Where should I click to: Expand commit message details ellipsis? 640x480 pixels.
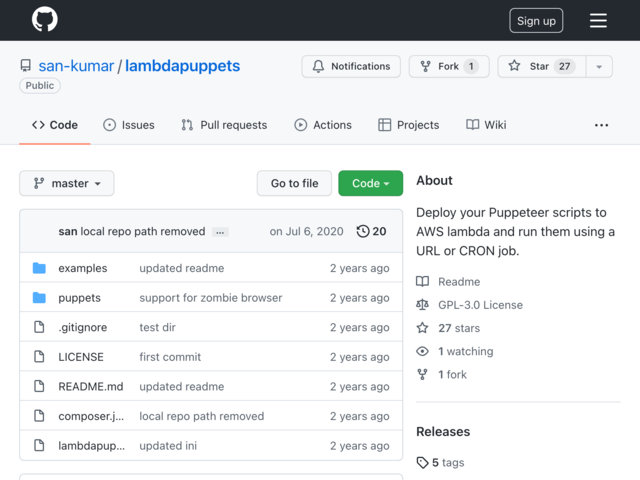coord(220,232)
